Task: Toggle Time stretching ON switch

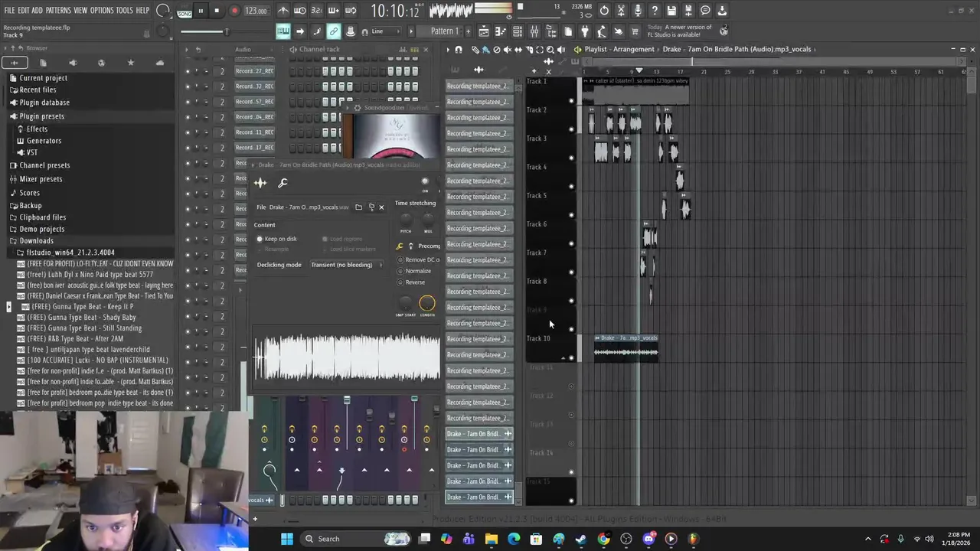Action: (x=425, y=182)
